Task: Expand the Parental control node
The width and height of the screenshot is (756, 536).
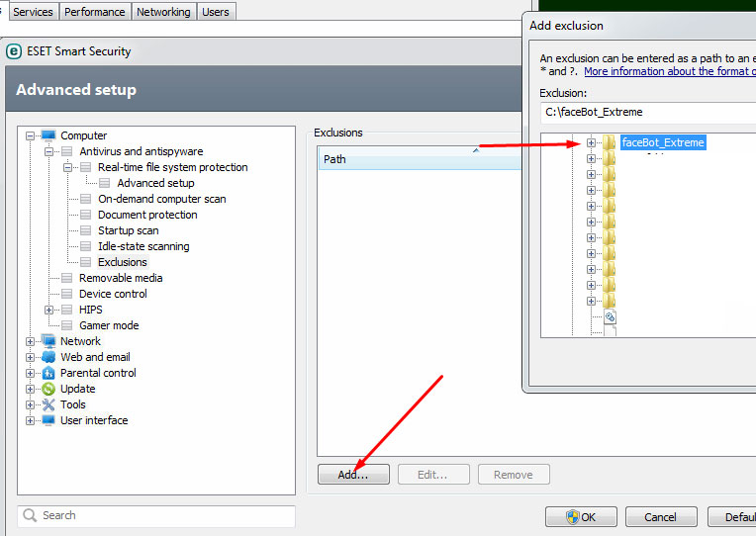Action: point(30,373)
